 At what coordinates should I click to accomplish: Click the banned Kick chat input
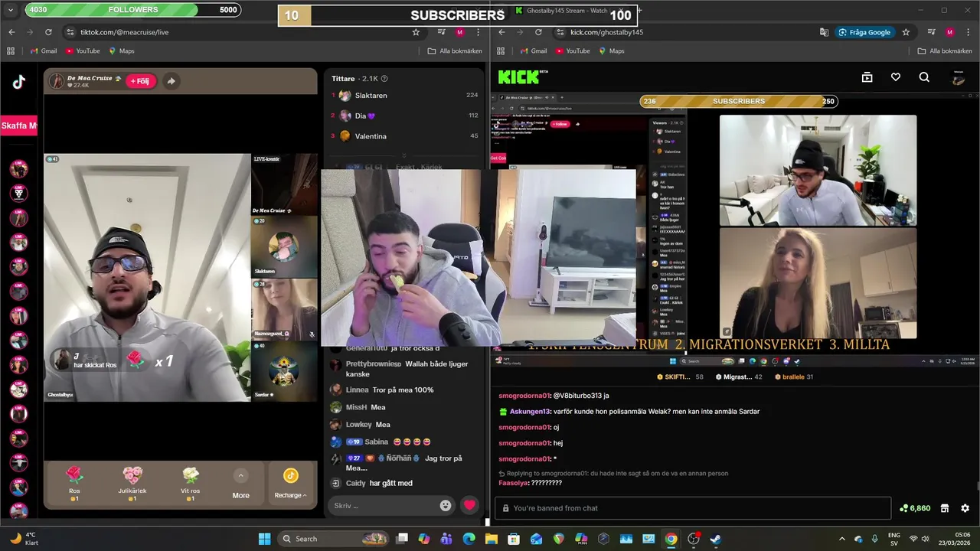click(x=693, y=508)
